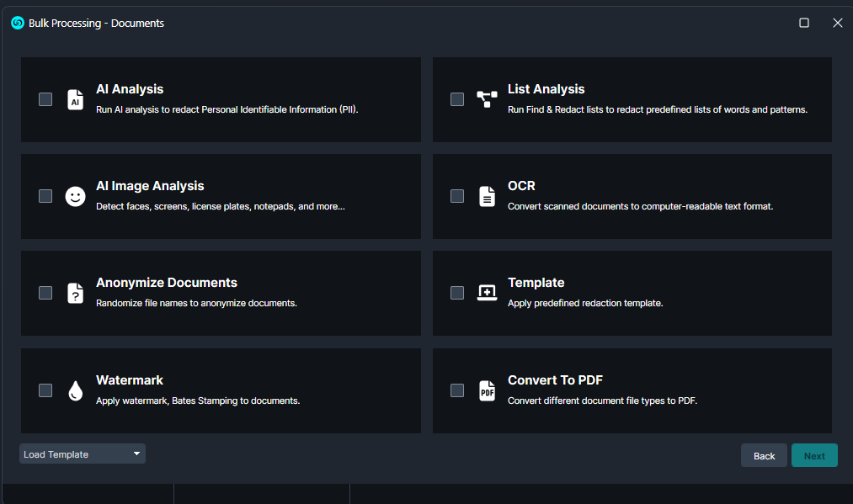Click the List Analysis heading
853x504 pixels.
pos(546,89)
